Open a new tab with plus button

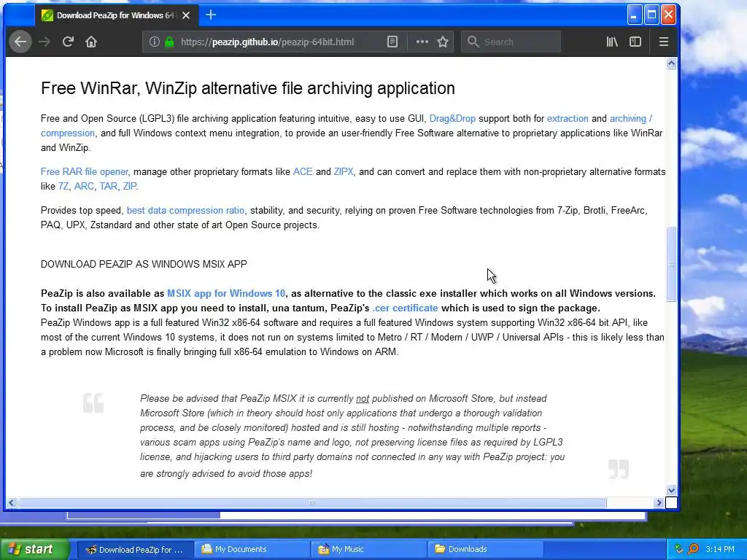[211, 15]
